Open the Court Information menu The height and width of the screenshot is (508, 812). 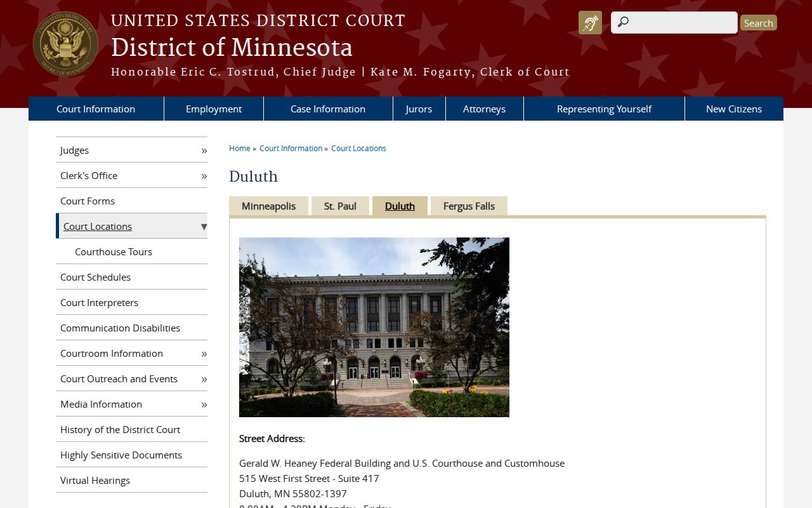[x=96, y=109]
